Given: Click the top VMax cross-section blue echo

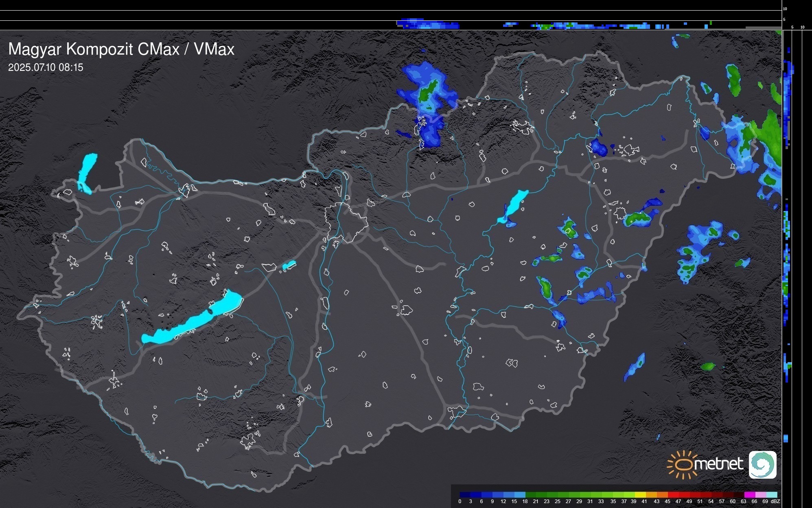Looking at the screenshot, I should point(427,24).
